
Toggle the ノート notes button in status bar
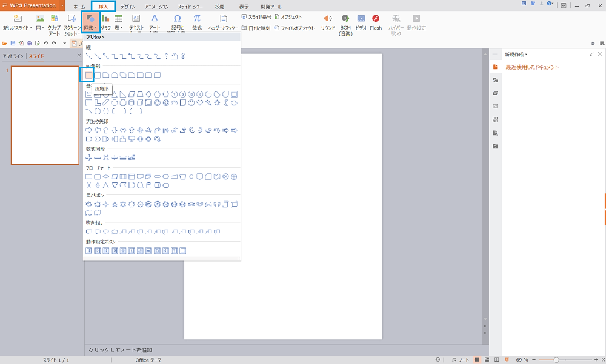pyautogui.click(x=461, y=360)
